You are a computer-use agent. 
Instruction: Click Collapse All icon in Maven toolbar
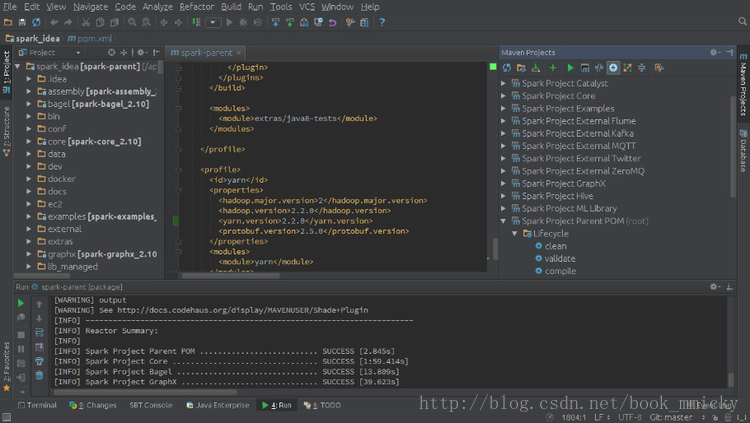pos(642,68)
